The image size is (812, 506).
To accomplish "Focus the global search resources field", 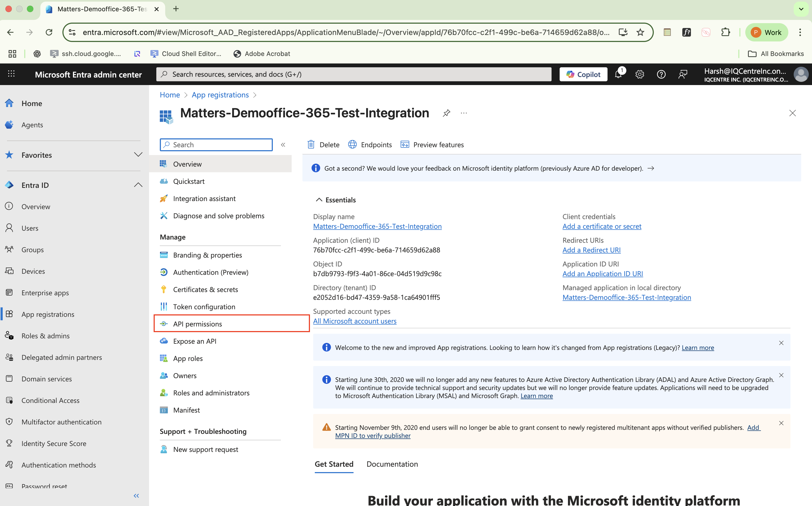I will (x=354, y=74).
